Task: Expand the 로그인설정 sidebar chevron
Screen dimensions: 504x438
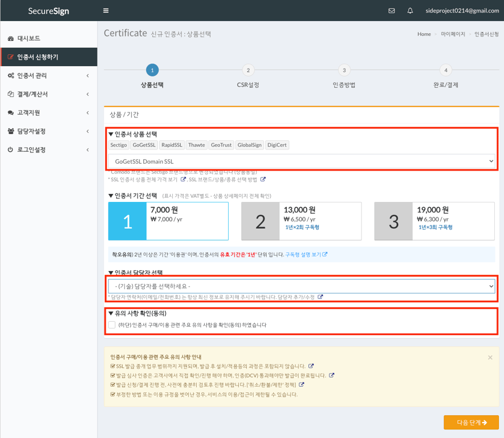Action: [x=88, y=150]
